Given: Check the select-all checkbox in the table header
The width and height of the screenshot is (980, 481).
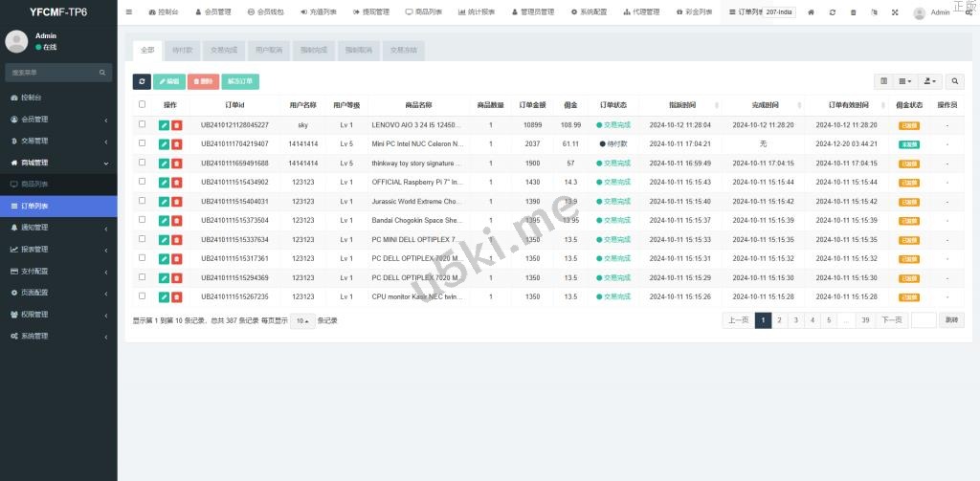Looking at the screenshot, I should (143, 104).
